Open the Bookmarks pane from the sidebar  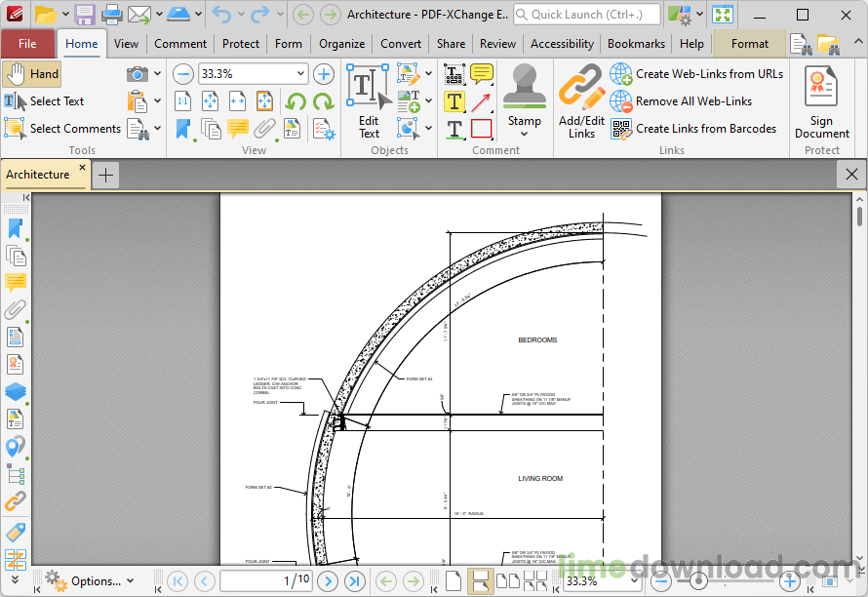coord(15,228)
